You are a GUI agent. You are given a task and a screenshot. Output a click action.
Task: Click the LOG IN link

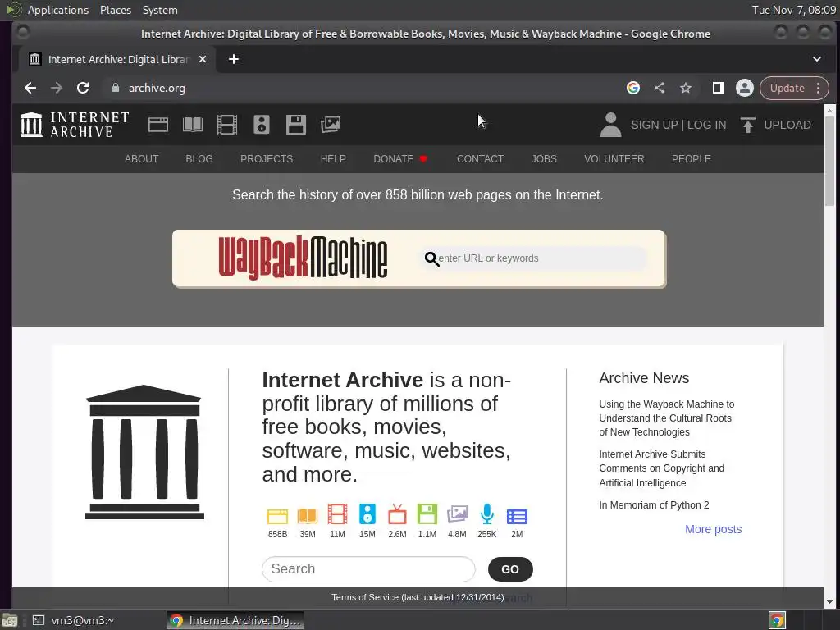coord(706,125)
